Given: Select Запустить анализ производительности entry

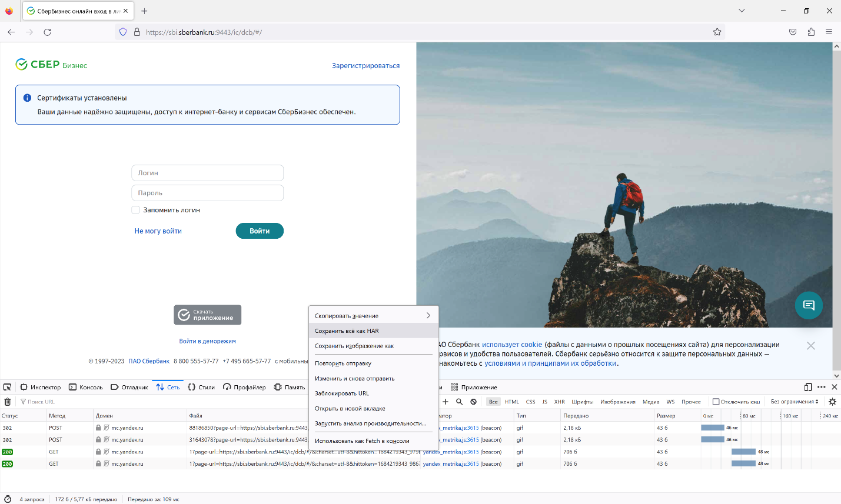Looking at the screenshot, I should coord(373,423).
